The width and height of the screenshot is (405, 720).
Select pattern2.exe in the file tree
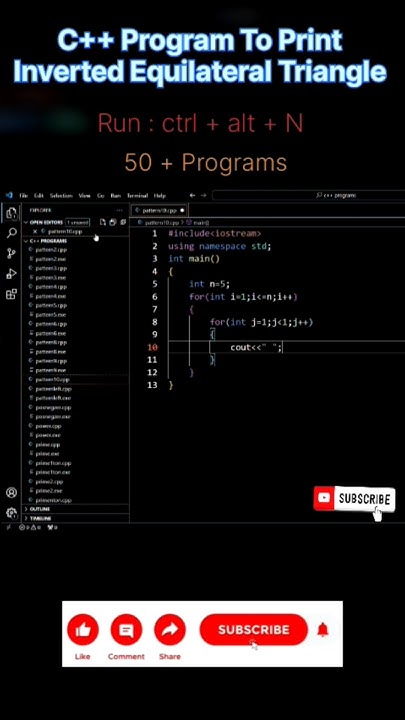click(x=51, y=259)
